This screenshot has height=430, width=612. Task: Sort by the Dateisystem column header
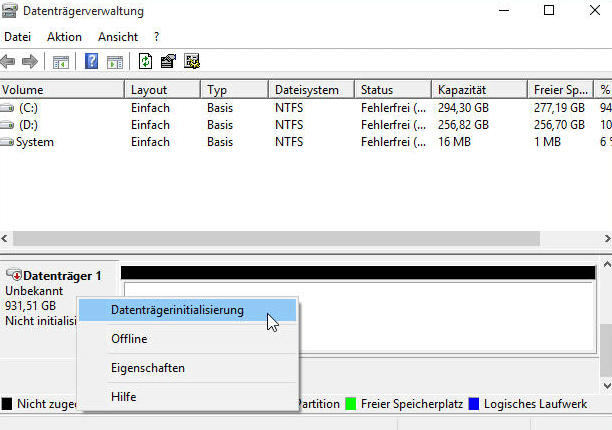point(311,89)
